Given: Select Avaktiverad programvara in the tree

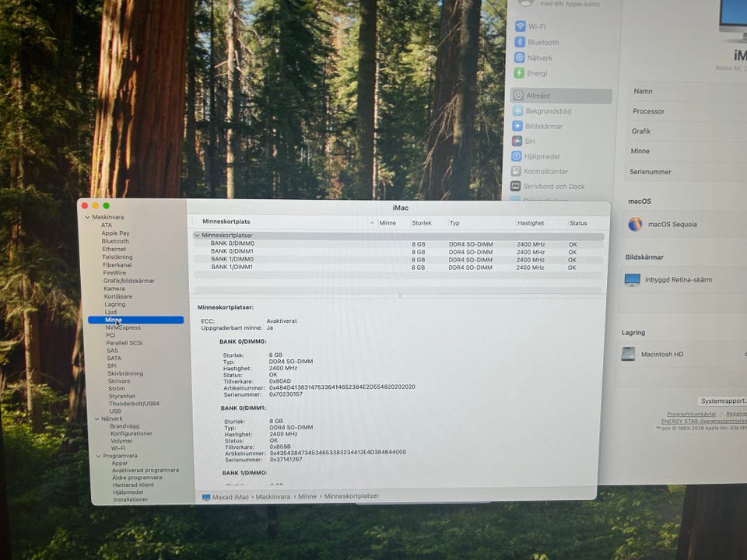Looking at the screenshot, I should [146, 470].
